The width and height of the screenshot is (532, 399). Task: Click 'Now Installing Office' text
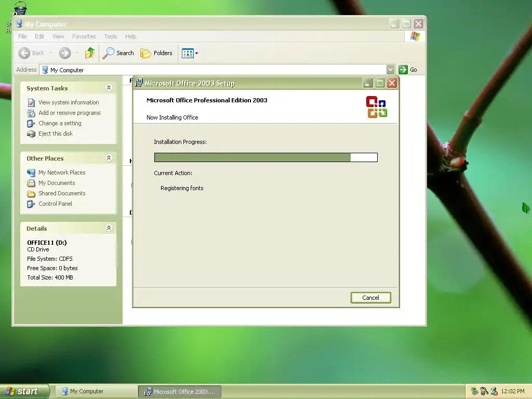(x=172, y=117)
